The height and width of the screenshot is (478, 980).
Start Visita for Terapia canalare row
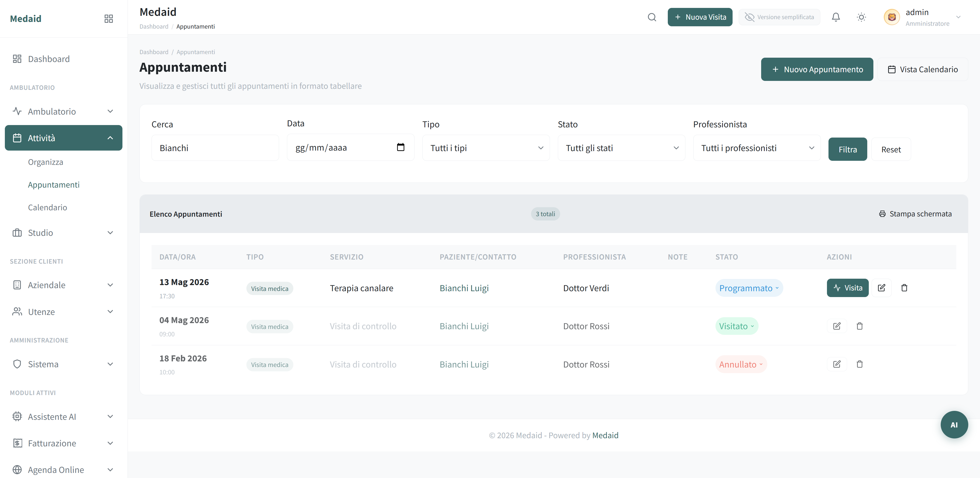point(847,288)
